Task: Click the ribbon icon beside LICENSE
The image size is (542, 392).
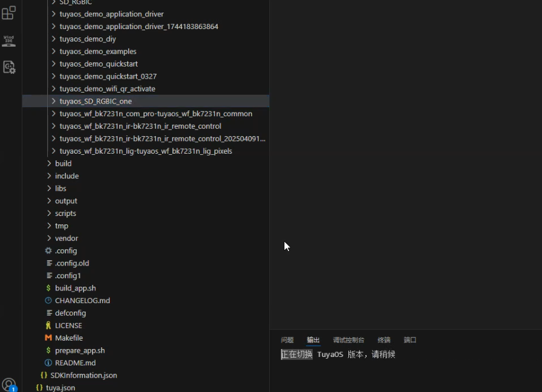Action: point(48,325)
